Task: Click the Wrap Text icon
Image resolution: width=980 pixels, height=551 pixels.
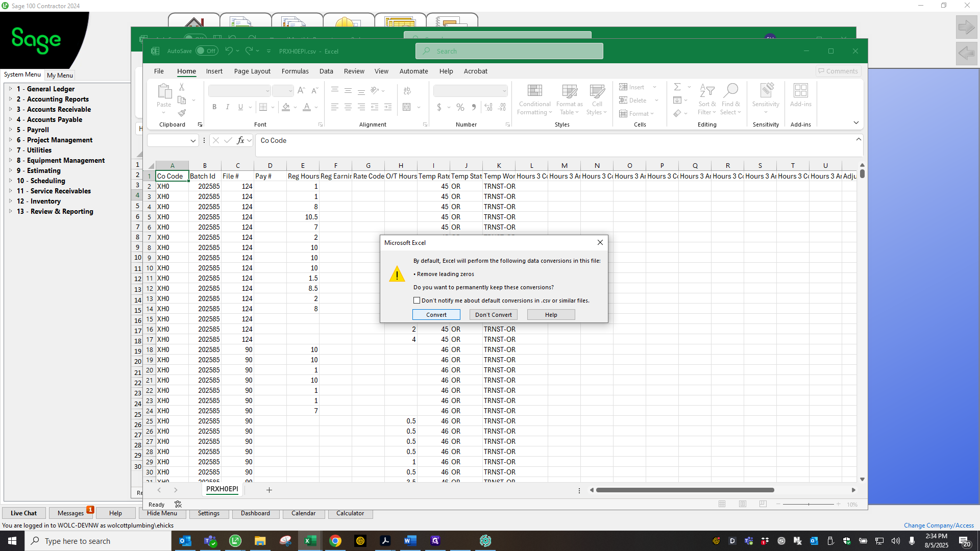Action: tap(407, 91)
